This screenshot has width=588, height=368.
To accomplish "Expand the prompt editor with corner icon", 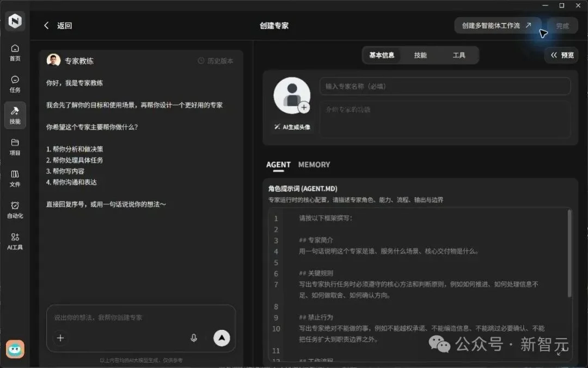I will 561,352.
